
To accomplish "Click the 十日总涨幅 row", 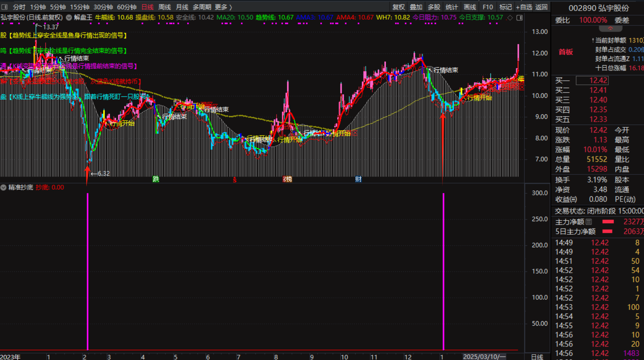I will (x=619, y=68).
